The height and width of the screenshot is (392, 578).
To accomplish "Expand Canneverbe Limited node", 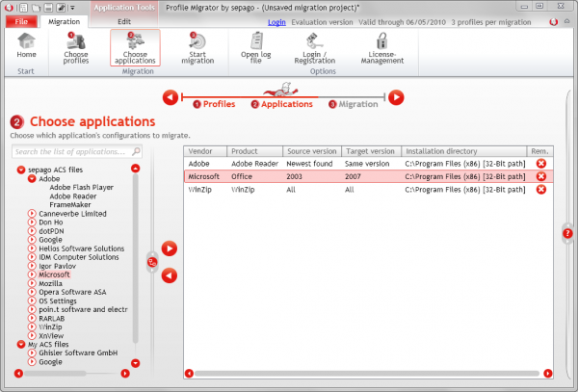I will click(32, 213).
